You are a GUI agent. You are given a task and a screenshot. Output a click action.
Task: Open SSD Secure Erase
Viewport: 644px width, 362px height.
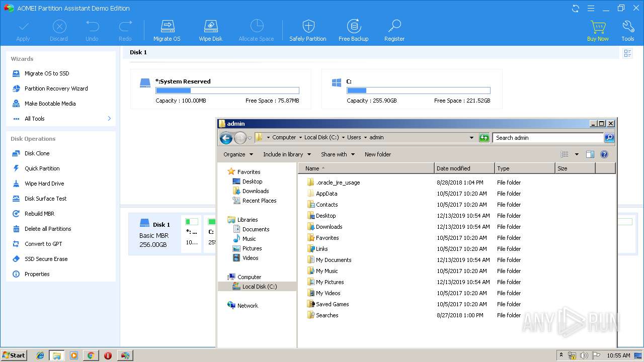(46, 259)
